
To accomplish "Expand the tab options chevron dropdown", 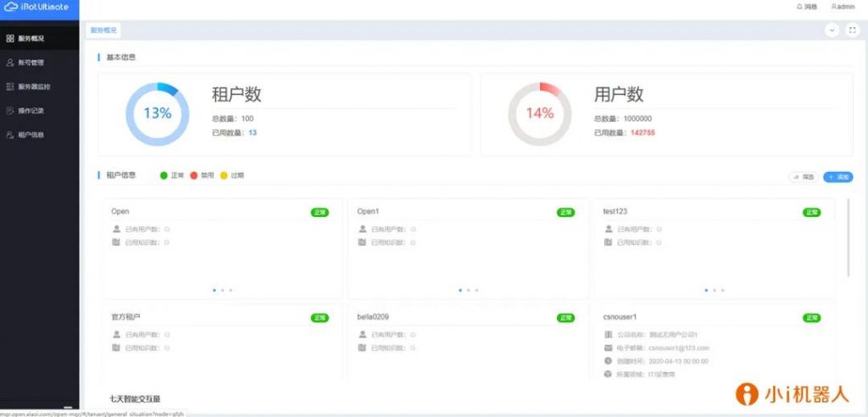I will 832,30.
